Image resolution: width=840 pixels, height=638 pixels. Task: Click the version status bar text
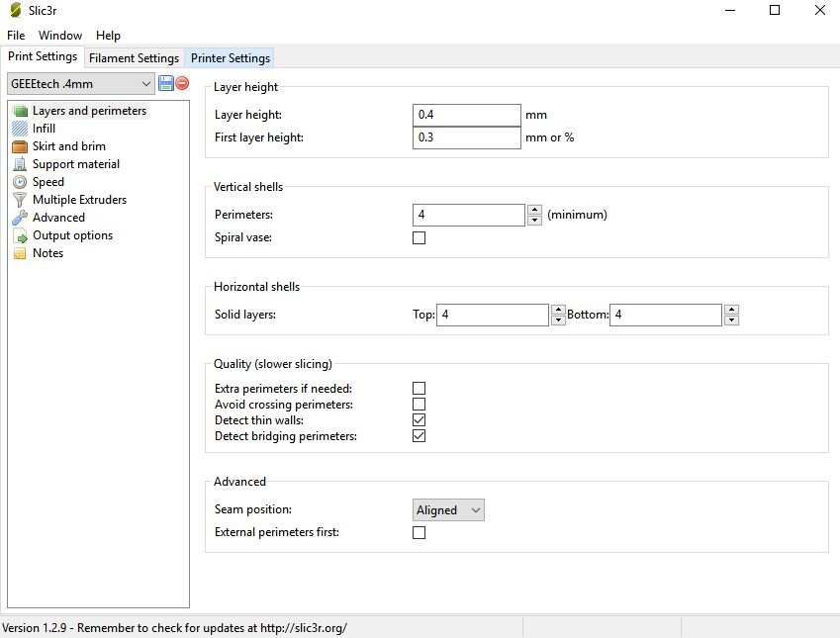[175, 628]
